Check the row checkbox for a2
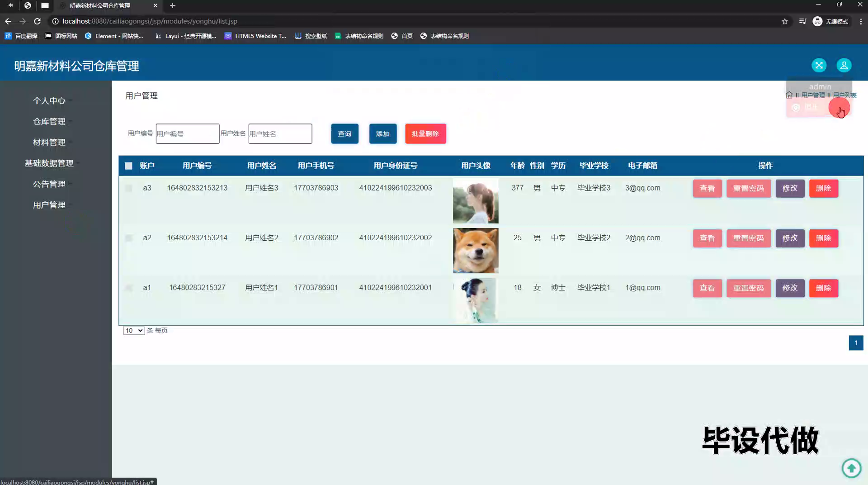Viewport: 868px width, 485px height. pos(128,238)
